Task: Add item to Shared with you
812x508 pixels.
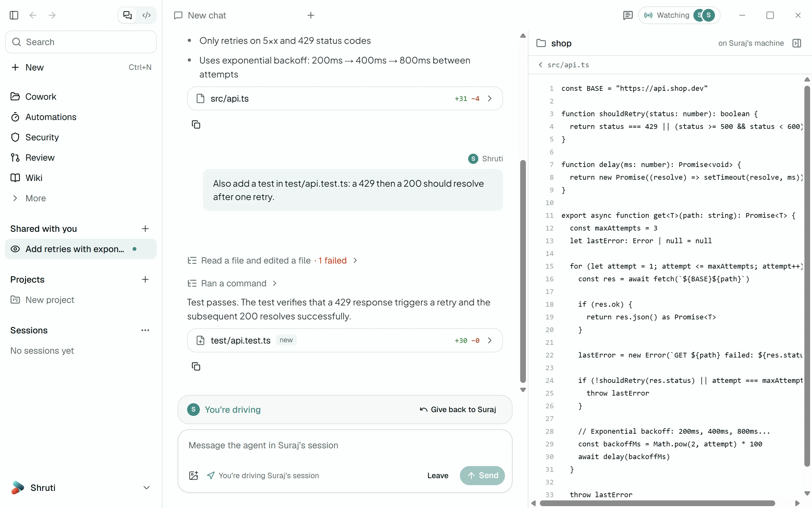Action: click(x=145, y=229)
